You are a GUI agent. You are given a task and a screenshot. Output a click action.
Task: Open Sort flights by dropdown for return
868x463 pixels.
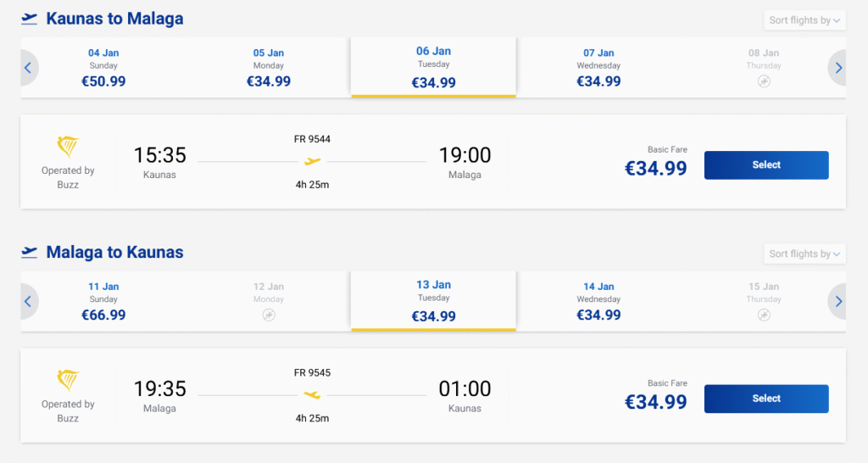tap(804, 254)
